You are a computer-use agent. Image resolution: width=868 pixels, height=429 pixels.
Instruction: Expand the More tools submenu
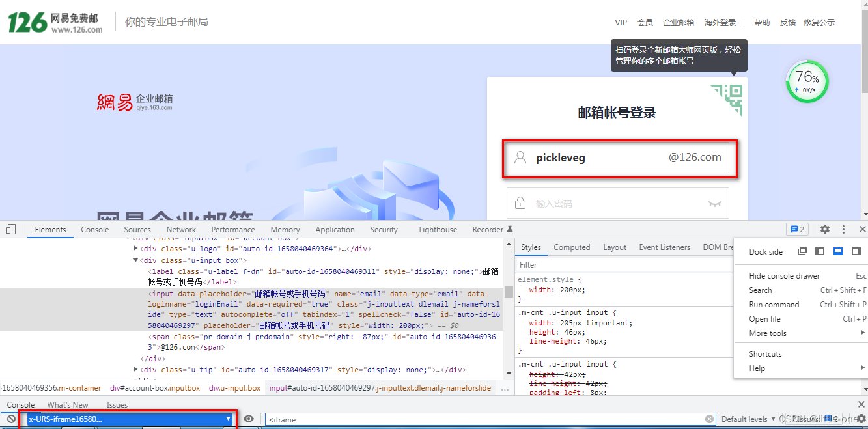pyautogui.click(x=806, y=333)
